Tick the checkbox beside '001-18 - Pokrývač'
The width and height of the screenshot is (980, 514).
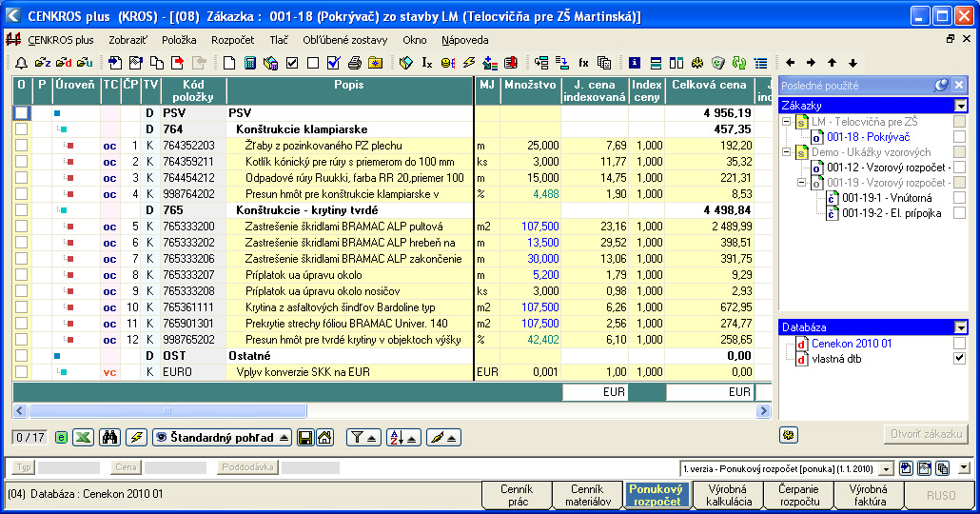[959, 136]
